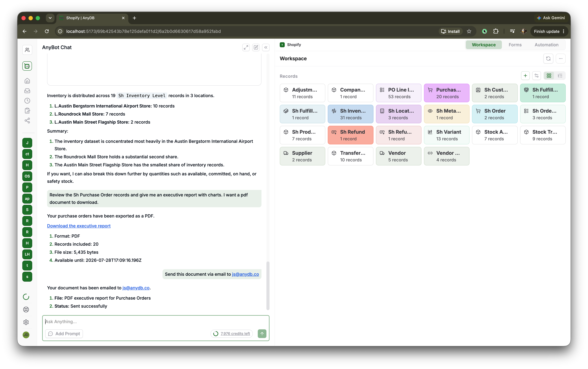Send the chat message with arrow button
The width and height of the screenshot is (588, 369).
click(262, 333)
